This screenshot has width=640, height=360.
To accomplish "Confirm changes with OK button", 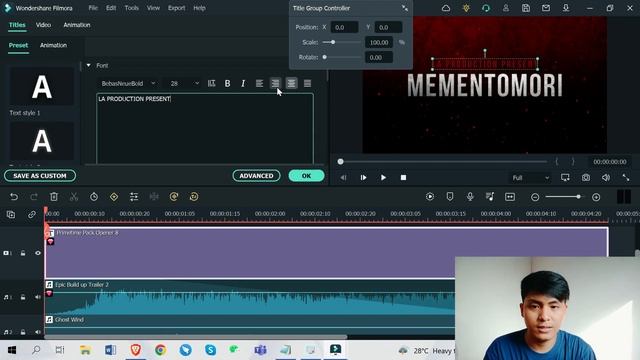I will tap(306, 176).
